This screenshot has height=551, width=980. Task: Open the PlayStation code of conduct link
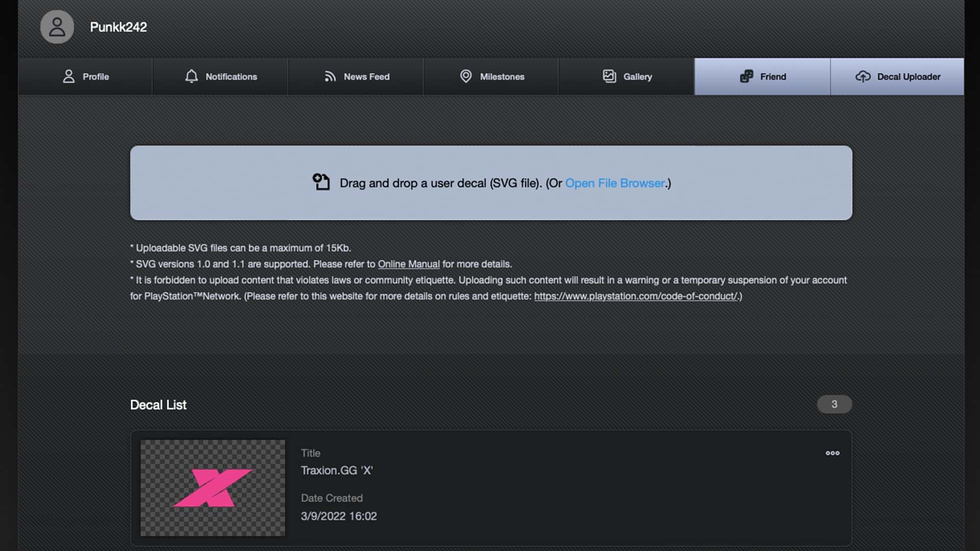[636, 296]
